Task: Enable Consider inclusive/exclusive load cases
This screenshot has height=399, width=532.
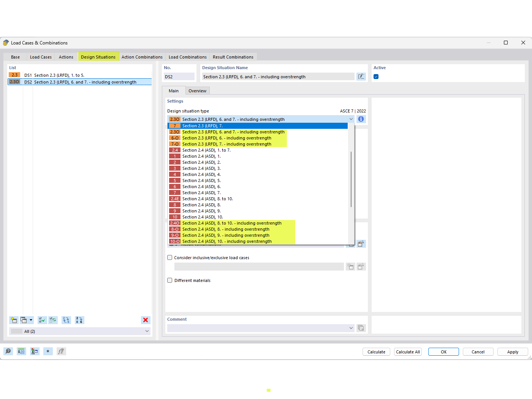Action: (x=169, y=257)
